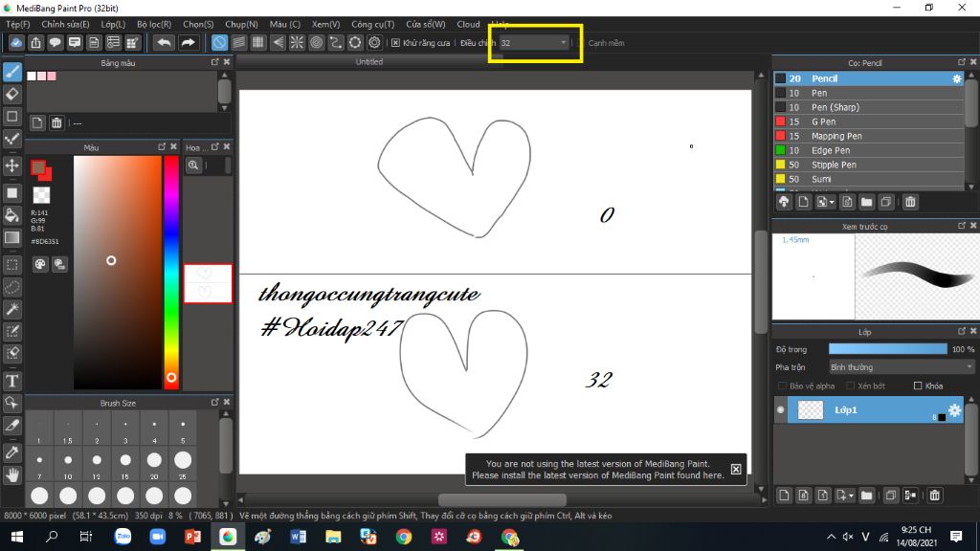Open the Chỉnh sửa(E) menu
The height and width of the screenshot is (551, 980).
click(65, 24)
